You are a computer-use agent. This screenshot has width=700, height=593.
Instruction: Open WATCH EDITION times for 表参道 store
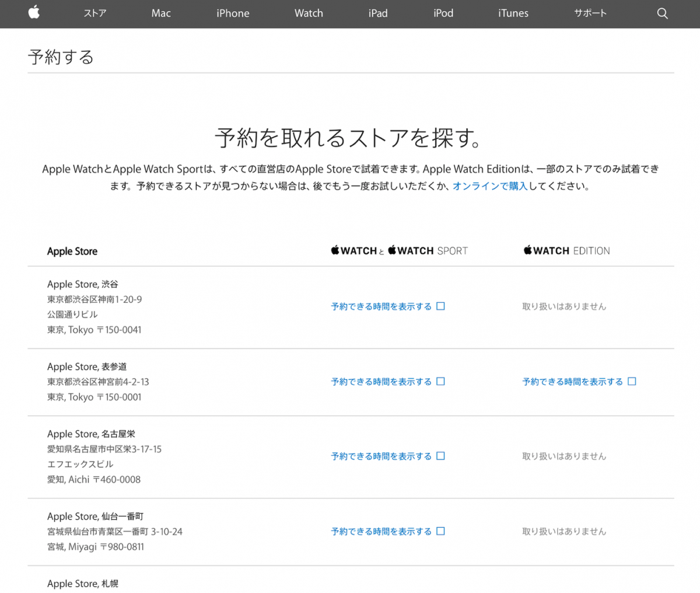tap(572, 381)
